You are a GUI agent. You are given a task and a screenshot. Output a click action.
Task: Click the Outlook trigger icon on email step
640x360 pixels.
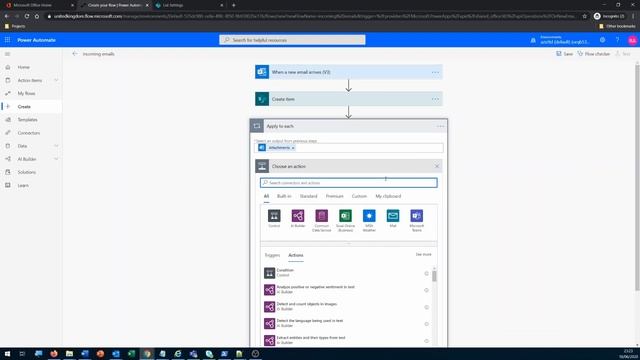(262, 72)
